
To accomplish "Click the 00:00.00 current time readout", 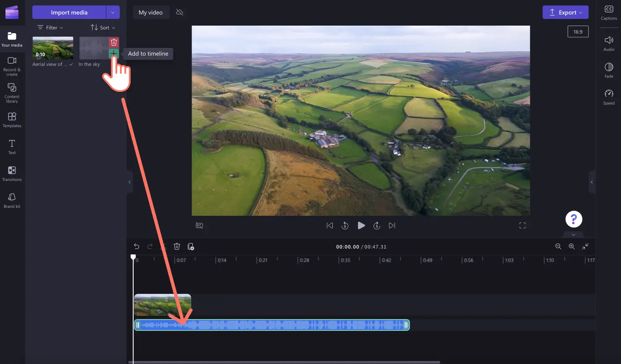I will [347, 247].
